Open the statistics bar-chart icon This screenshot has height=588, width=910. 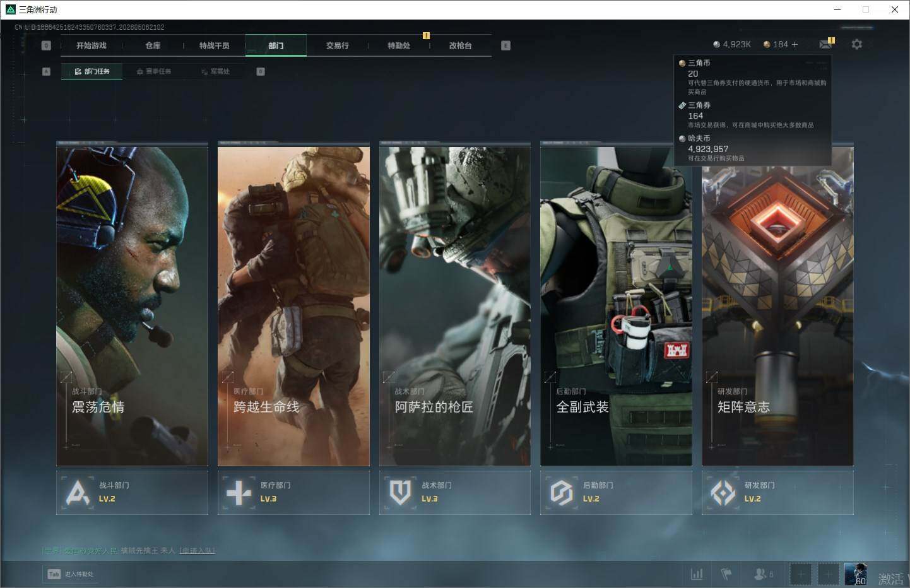pyautogui.click(x=697, y=574)
